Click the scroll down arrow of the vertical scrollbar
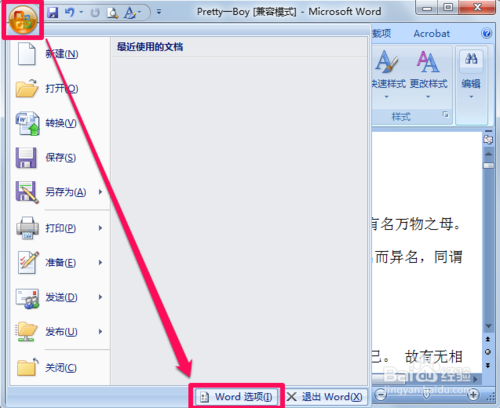 tap(488, 326)
